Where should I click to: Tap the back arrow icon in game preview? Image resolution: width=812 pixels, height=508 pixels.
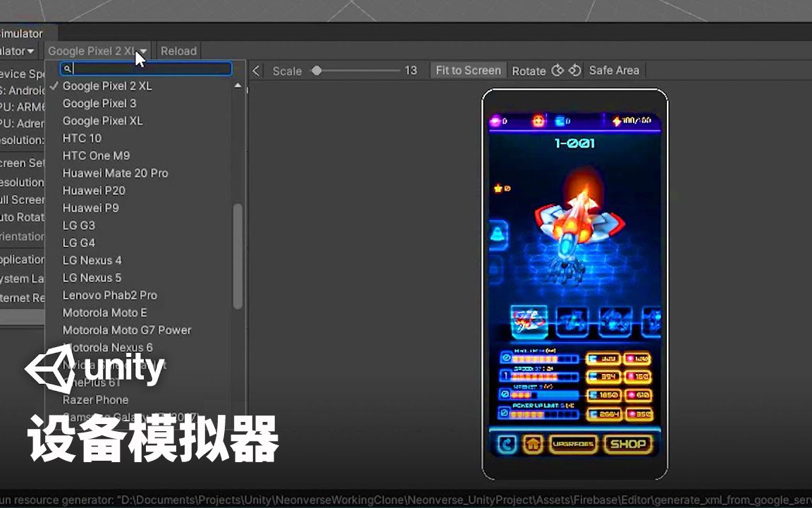click(507, 444)
